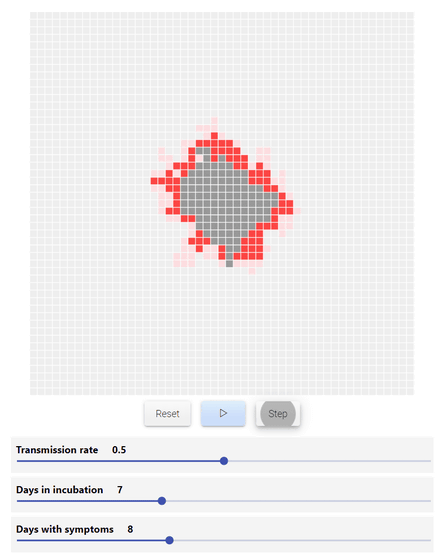Viewport: 445px width, 560px height.
Task: Click the Reset button
Action: point(167,414)
